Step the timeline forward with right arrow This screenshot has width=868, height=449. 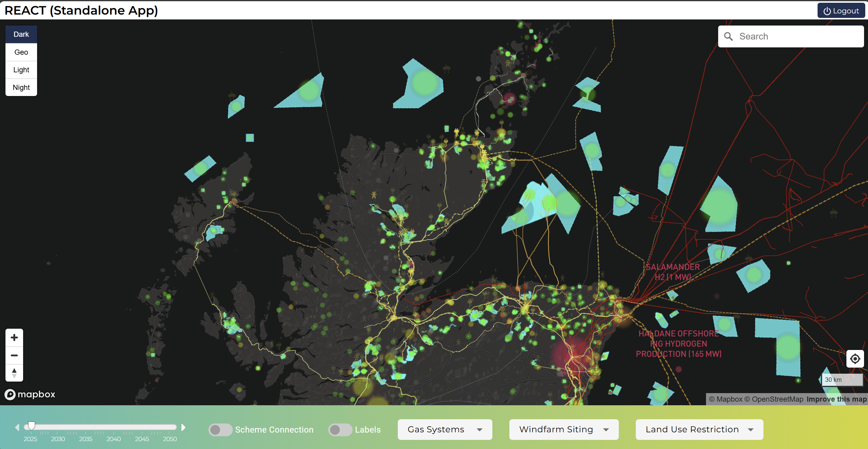pos(183,427)
